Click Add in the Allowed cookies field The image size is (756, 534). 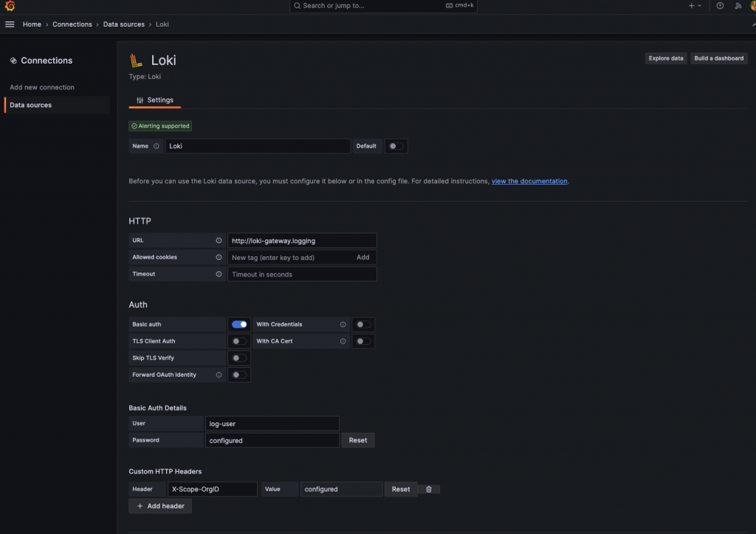(x=363, y=258)
